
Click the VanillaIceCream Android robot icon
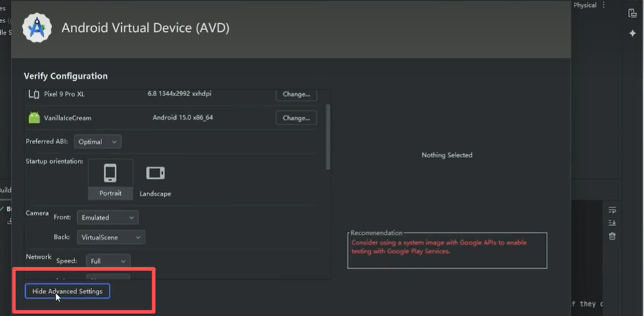click(34, 118)
